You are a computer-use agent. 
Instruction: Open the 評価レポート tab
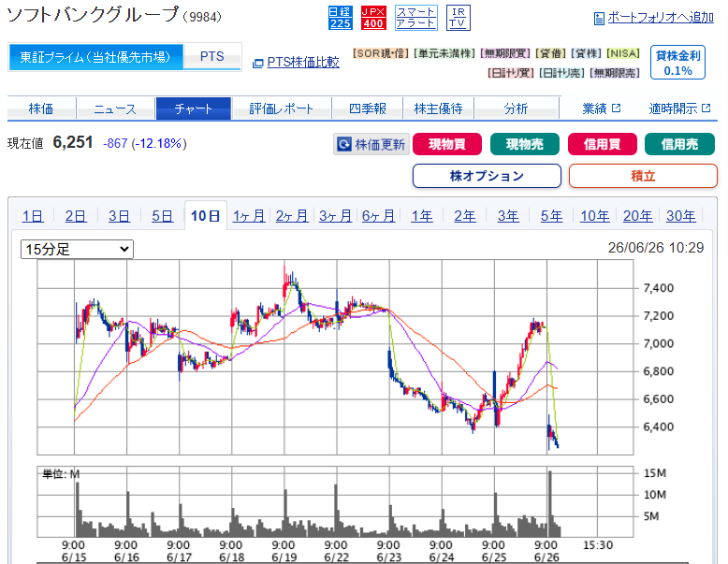click(282, 108)
